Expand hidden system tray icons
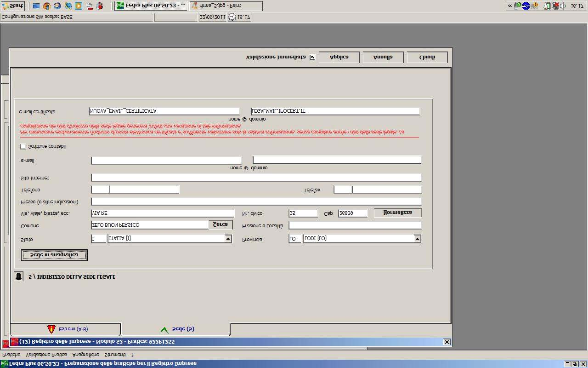Viewport: 588px width, 368px height. pos(510,6)
